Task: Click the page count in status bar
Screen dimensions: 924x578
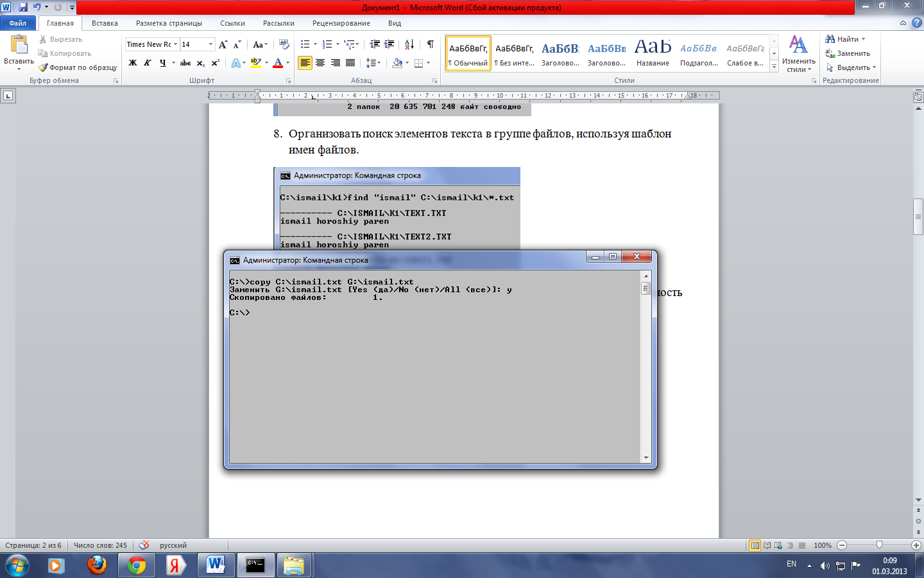Action: tap(33, 545)
